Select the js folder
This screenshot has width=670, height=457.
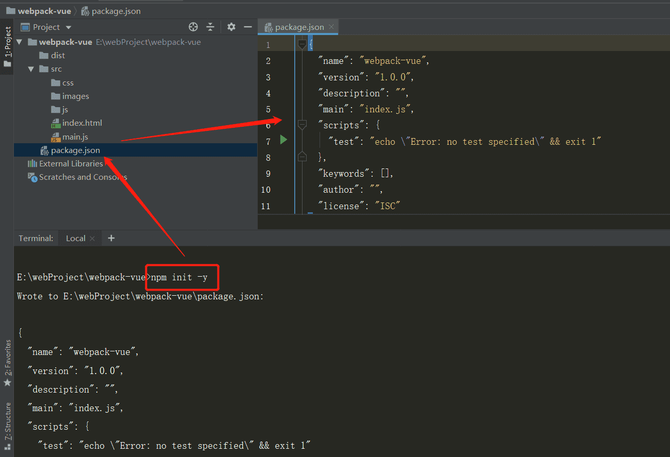click(59, 109)
